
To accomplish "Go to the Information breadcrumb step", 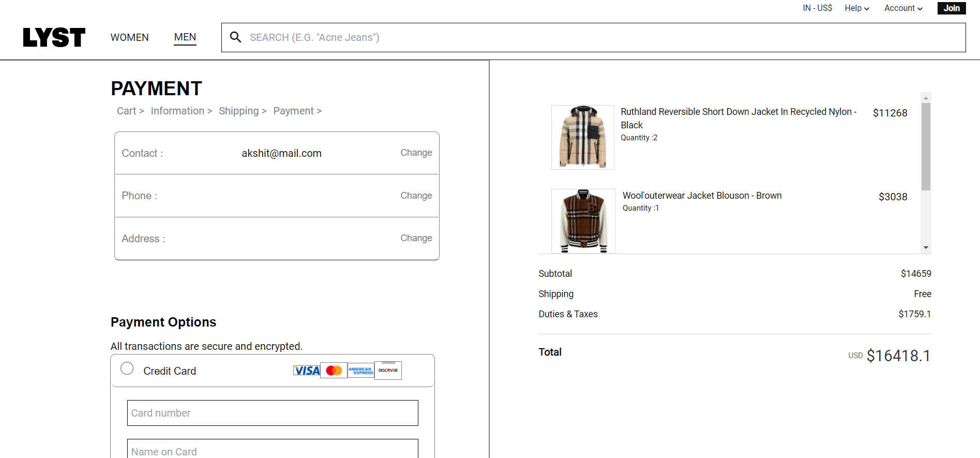I will click(177, 111).
